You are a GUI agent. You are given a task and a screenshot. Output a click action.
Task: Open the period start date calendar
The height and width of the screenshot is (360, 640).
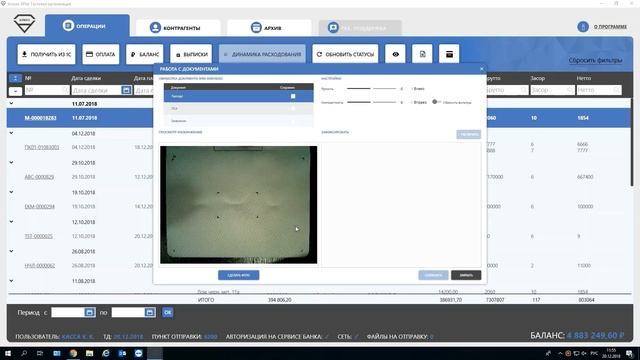coord(89,313)
